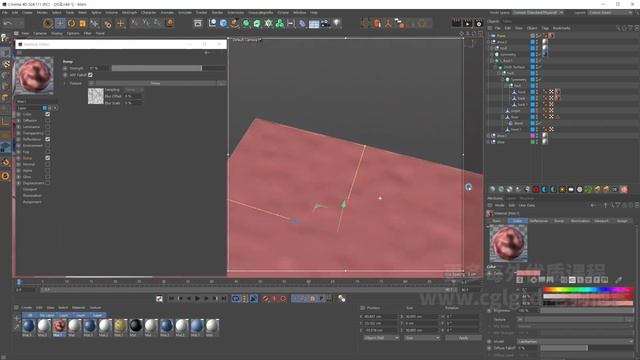Open the Size mode dropdown in coordinates
The width and height of the screenshot is (640, 360).
(x=422, y=338)
